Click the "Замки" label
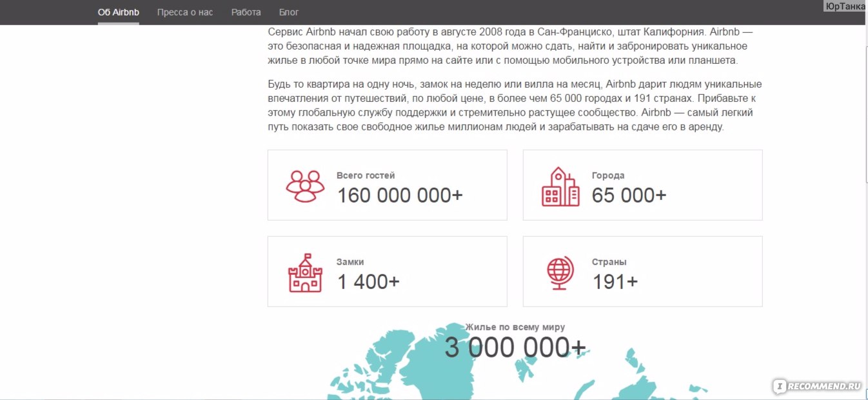Screen dimensions: 868x400 350,262
